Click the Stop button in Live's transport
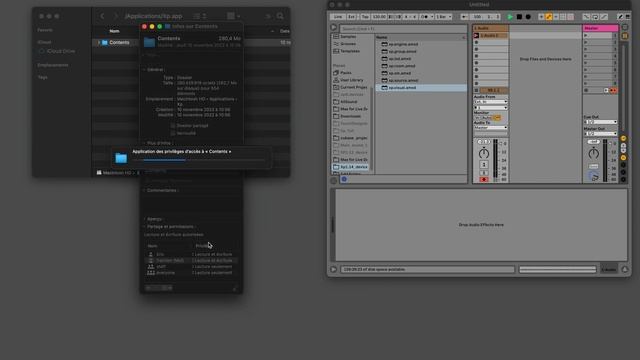The width and height of the screenshot is (640, 360). click(519, 17)
